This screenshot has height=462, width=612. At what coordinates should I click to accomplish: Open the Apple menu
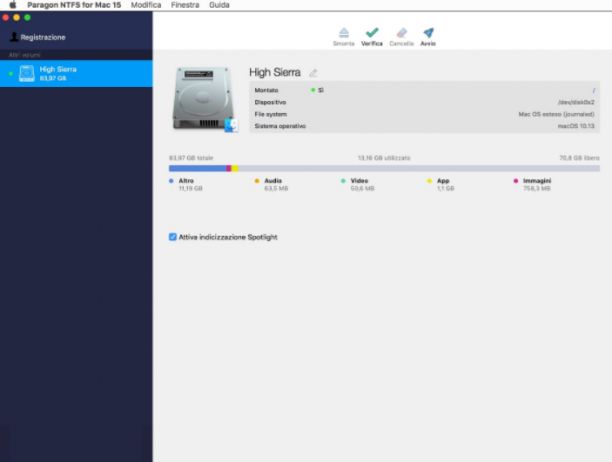click(x=13, y=5)
